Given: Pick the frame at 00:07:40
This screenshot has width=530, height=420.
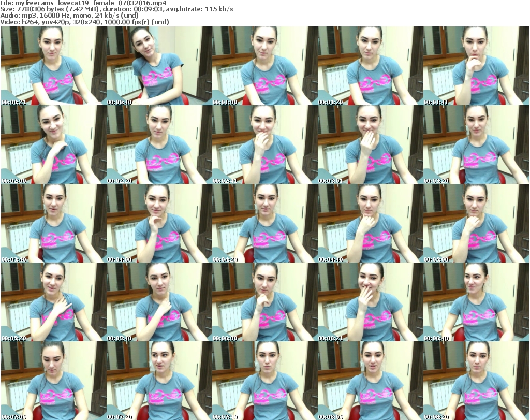Looking at the screenshot, I should (264, 381).
